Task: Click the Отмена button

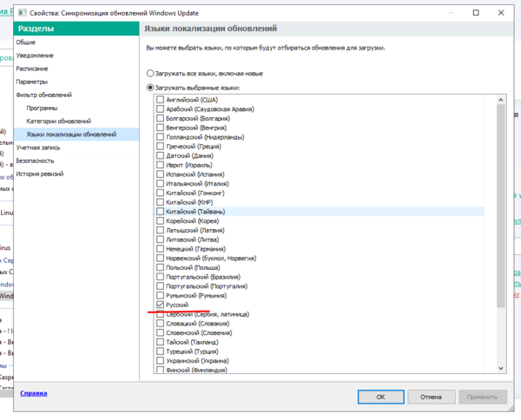Action: click(431, 397)
